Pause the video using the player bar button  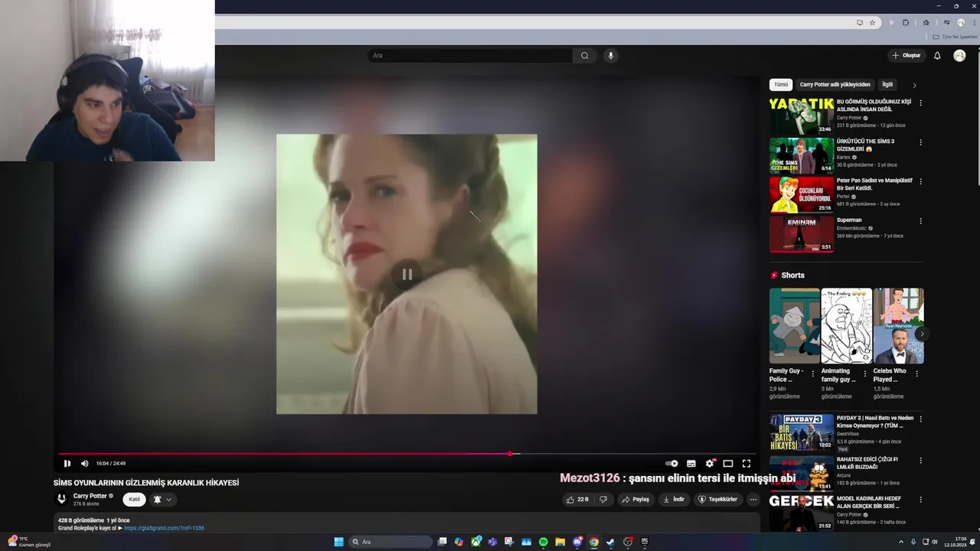coord(67,463)
